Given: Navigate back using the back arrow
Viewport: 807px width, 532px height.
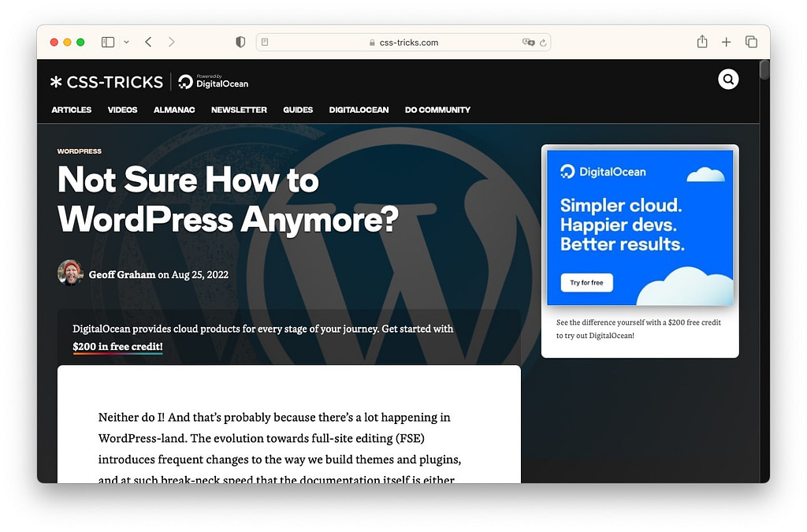Looking at the screenshot, I should [x=148, y=42].
